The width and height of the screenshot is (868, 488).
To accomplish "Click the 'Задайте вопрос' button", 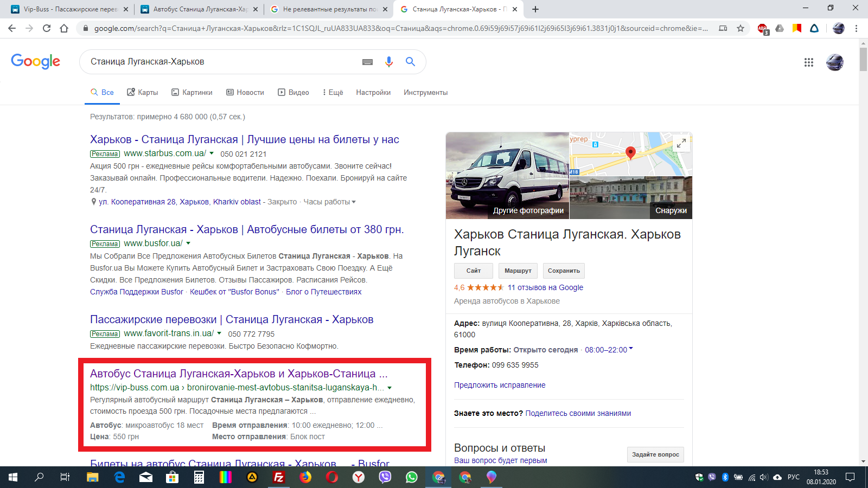I will click(655, 454).
